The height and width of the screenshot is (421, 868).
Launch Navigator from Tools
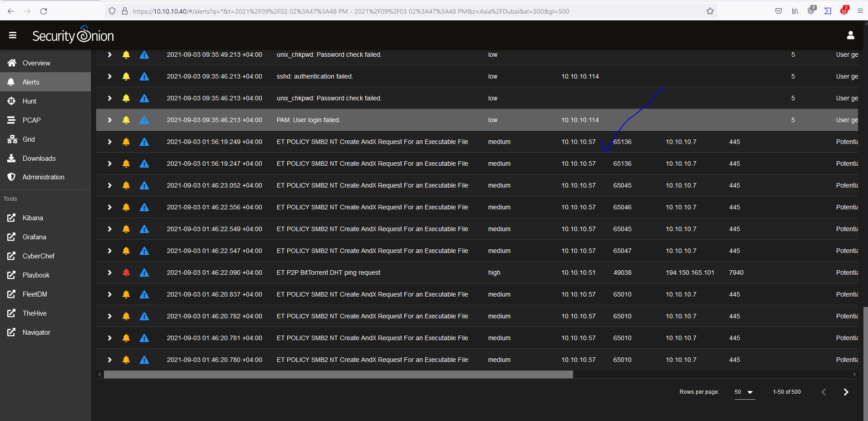pyautogui.click(x=45, y=332)
